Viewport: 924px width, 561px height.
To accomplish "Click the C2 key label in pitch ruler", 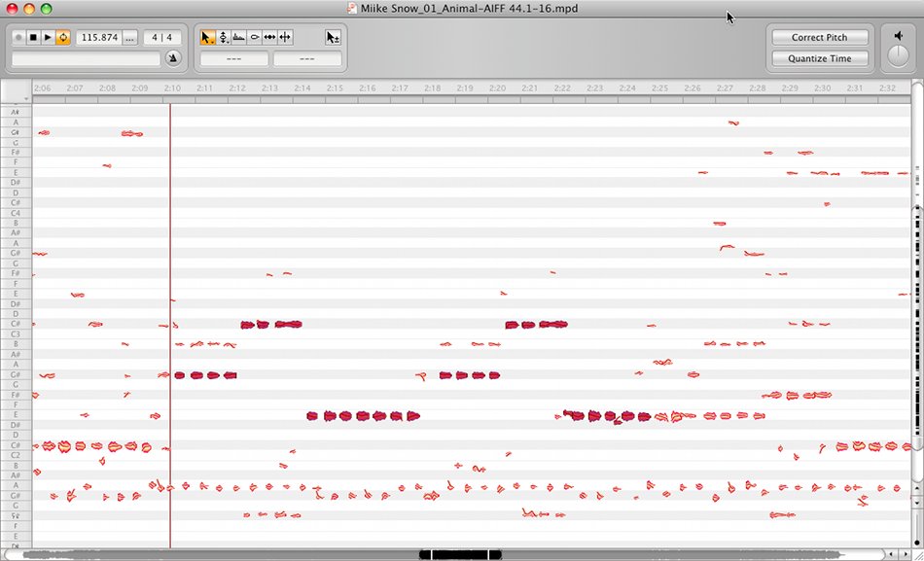I will pyautogui.click(x=16, y=456).
